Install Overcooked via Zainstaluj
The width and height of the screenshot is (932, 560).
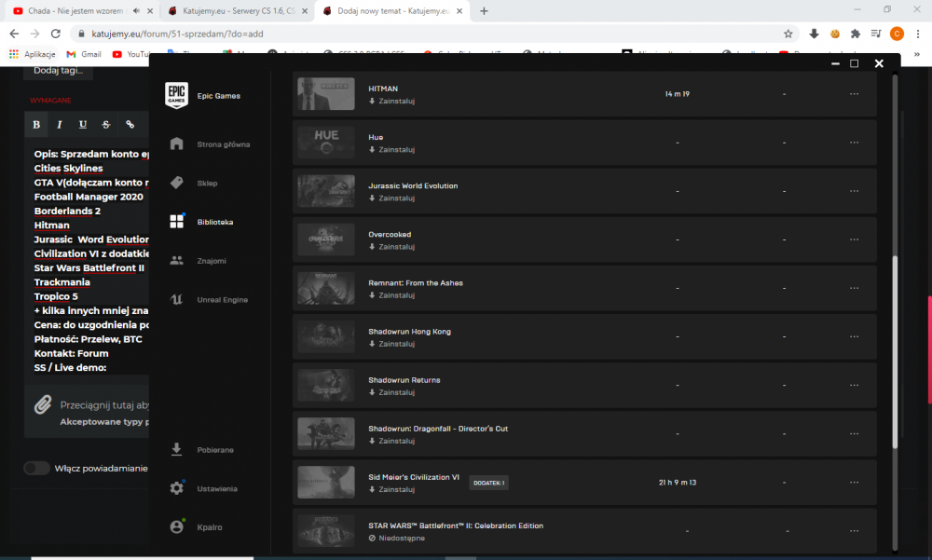click(x=391, y=247)
